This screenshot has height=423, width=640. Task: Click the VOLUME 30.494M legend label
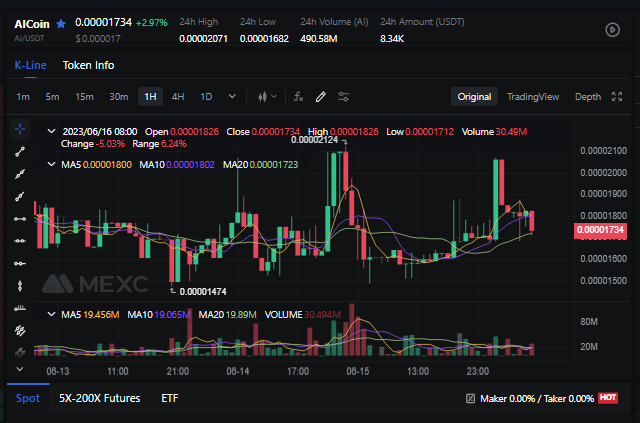coord(302,315)
